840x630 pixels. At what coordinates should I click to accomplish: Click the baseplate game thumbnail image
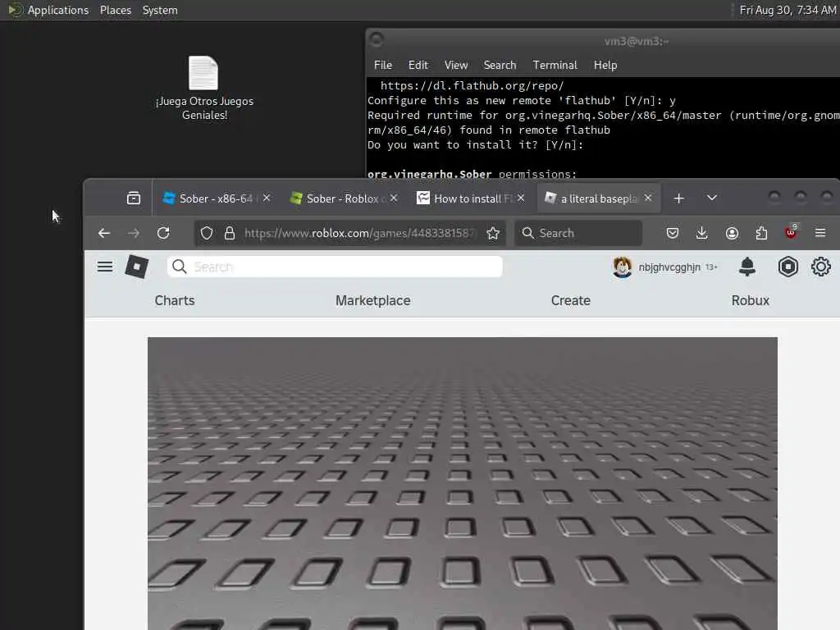[463, 483]
